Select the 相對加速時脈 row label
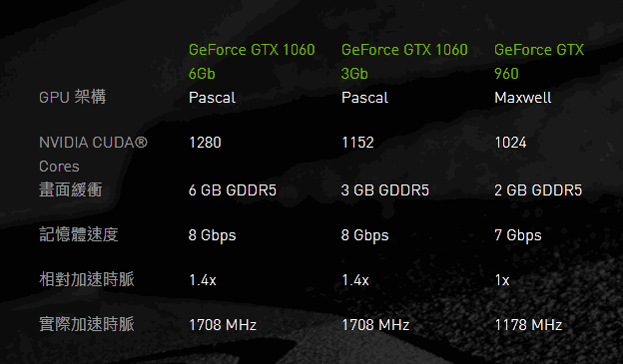This screenshot has width=623, height=364. (x=86, y=279)
